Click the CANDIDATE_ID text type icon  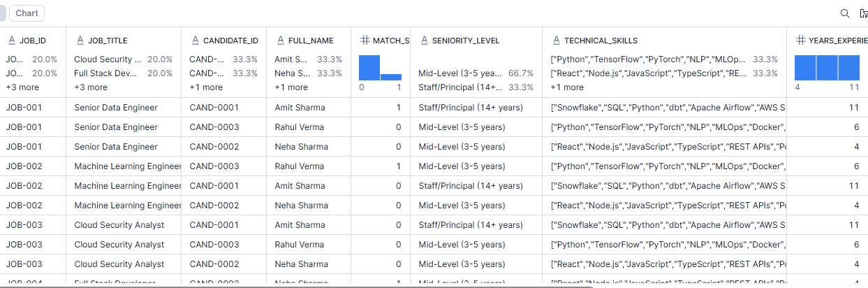tap(194, 41)
